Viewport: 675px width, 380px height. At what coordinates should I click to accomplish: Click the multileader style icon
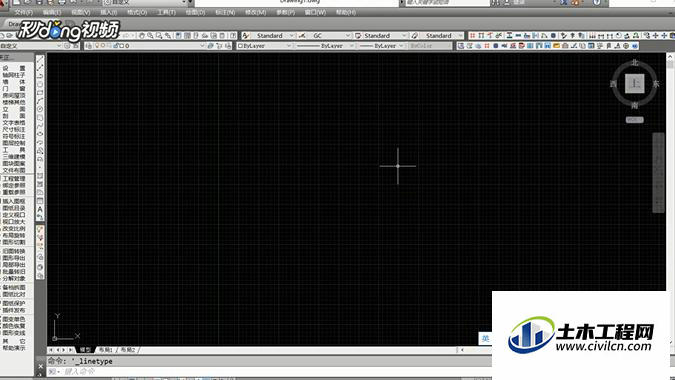click(415, 36)
